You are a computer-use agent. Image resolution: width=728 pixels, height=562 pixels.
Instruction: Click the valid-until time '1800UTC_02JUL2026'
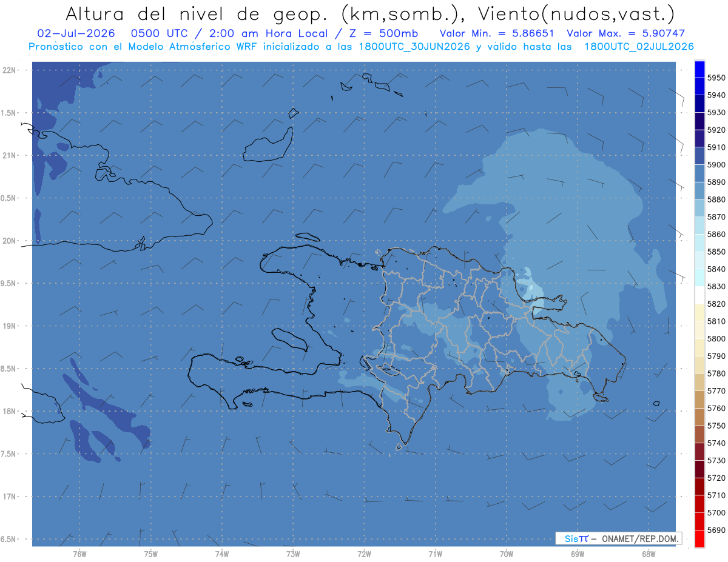pos(639,46)
